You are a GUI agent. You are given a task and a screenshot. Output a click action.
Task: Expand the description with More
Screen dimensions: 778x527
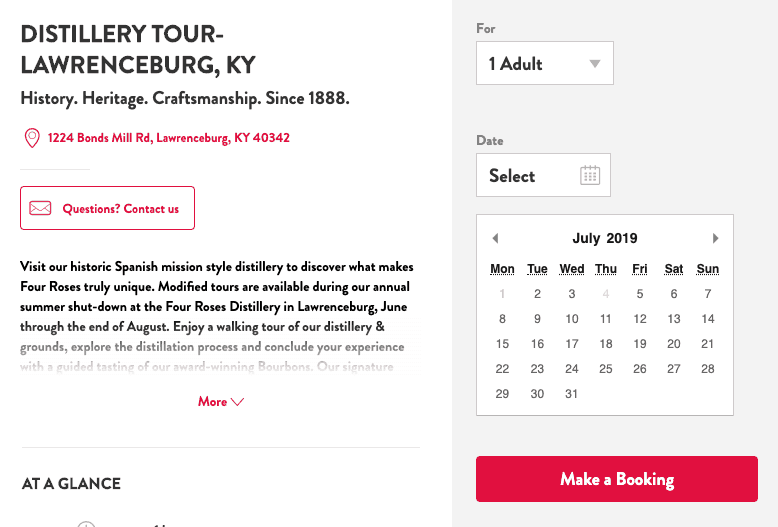(213, 402)
